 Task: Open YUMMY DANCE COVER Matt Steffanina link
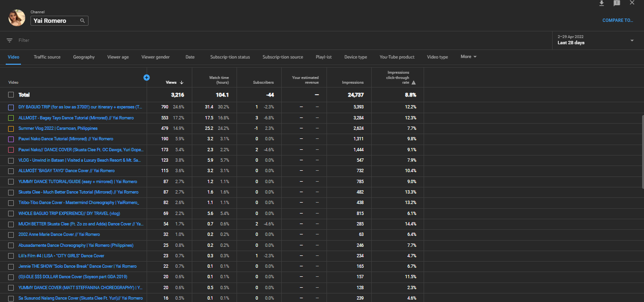tap(80, 288)
